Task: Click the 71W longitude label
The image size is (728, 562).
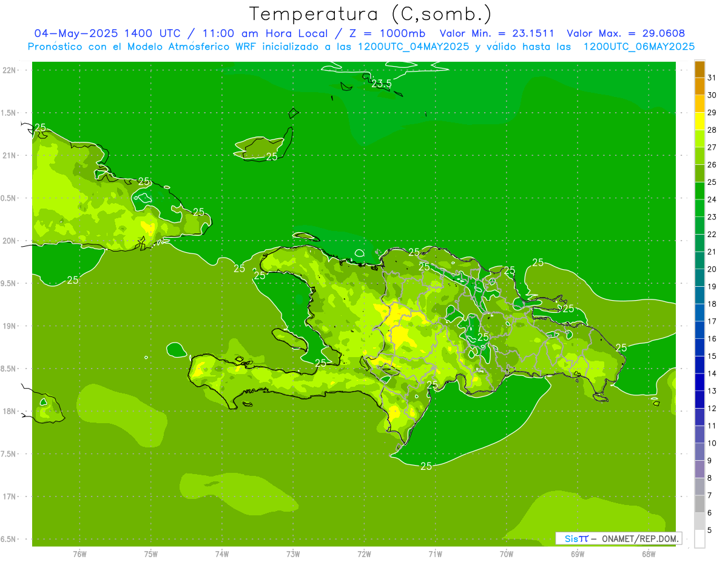Action: coord(436,554)
